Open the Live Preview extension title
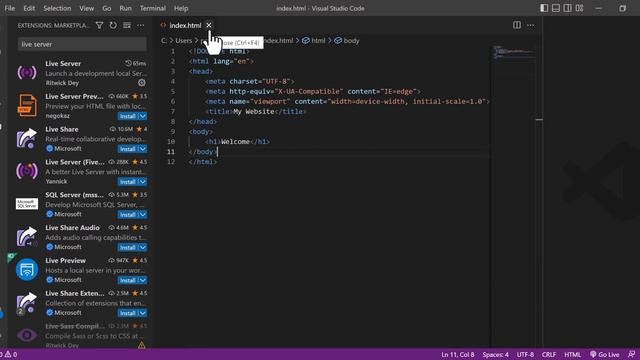This screenshot has height=360, width=640. tap(66, 260)
